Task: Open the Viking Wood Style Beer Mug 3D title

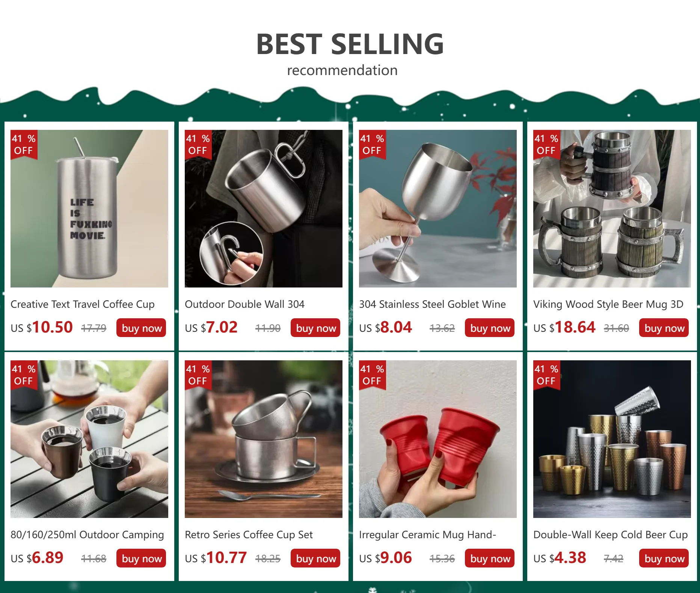Action: (x=608, y=304)
